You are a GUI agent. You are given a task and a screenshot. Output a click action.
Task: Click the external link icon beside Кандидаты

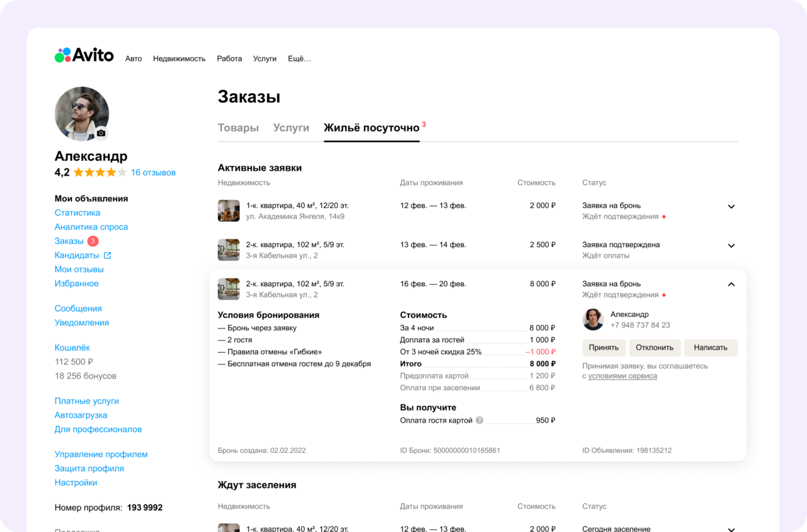point(107,255)
